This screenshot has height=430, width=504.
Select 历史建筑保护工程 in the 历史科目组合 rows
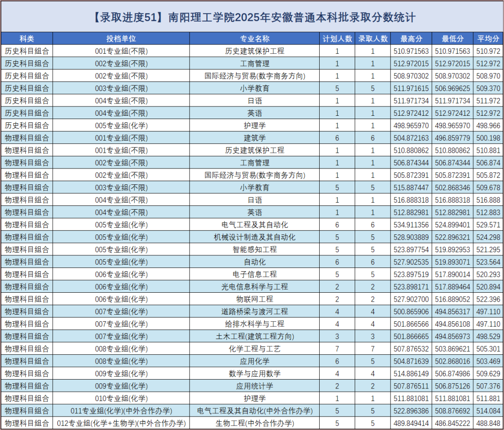tap(255, 51)
